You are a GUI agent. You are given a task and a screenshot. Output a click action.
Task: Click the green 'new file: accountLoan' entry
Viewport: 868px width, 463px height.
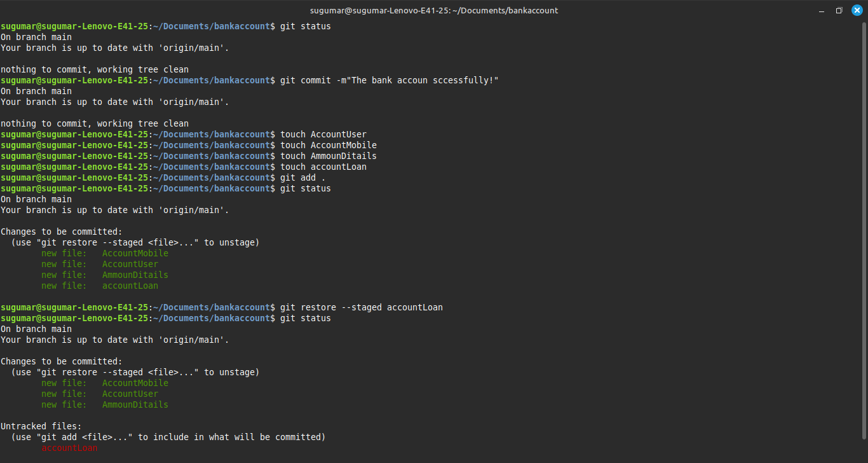tap(100, 286)
